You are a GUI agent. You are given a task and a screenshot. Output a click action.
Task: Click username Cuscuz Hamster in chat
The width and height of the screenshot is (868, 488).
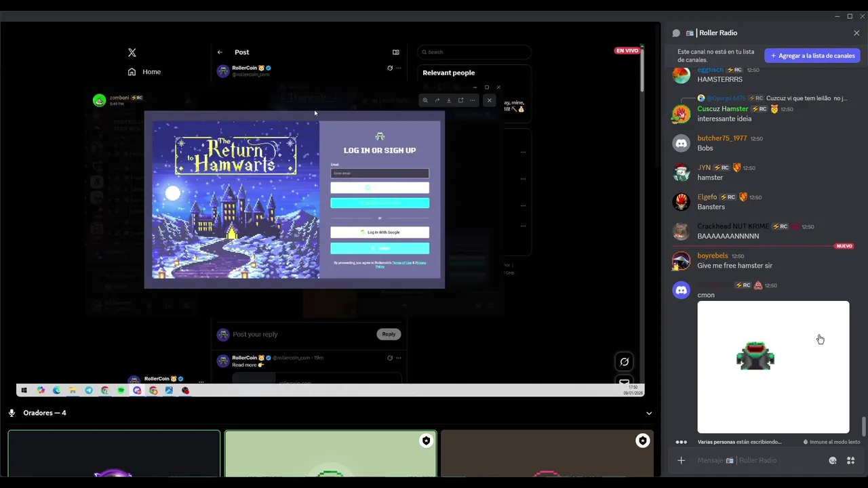pyautogui.click(x=723, y=108)
